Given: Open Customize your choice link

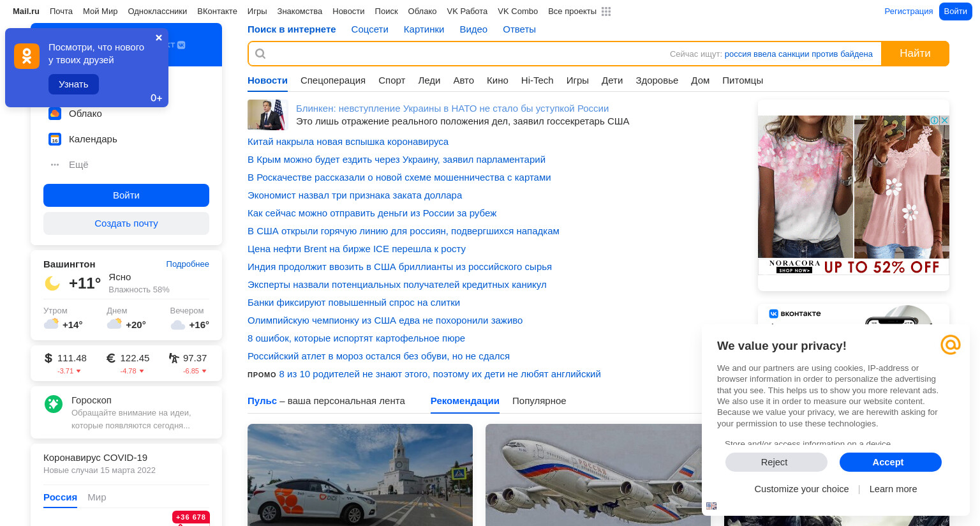Looking at the screenshot, I should pyautogui.click(x=801, y=489).
